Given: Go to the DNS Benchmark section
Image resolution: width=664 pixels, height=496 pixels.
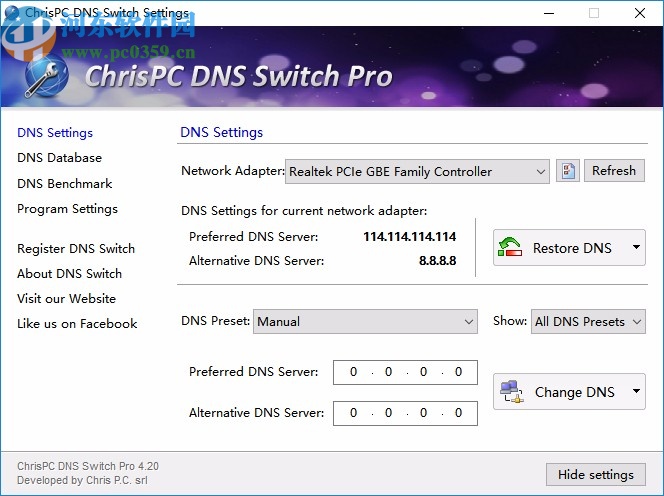Looking at the screenshot, I should tap(64, 183).
